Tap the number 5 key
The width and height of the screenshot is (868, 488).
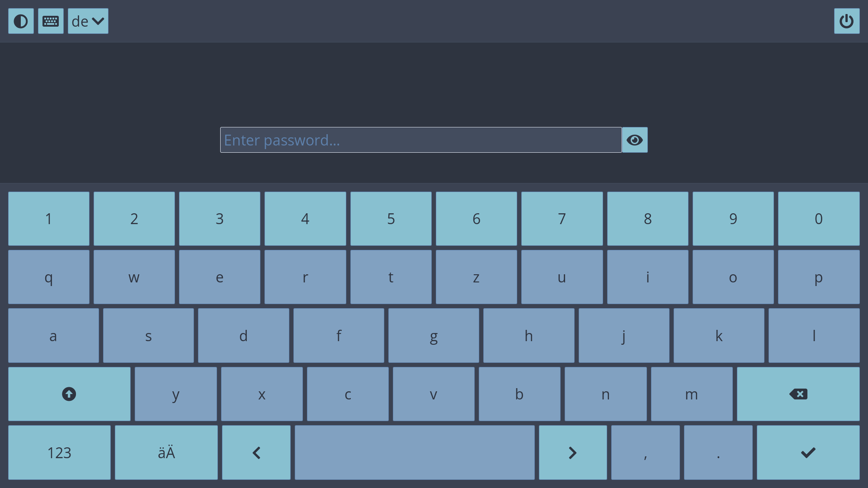click(x=391, y=219)
